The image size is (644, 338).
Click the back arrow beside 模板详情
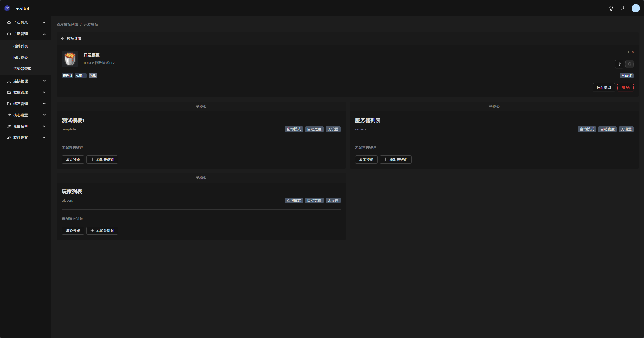[x=63, y=39]
